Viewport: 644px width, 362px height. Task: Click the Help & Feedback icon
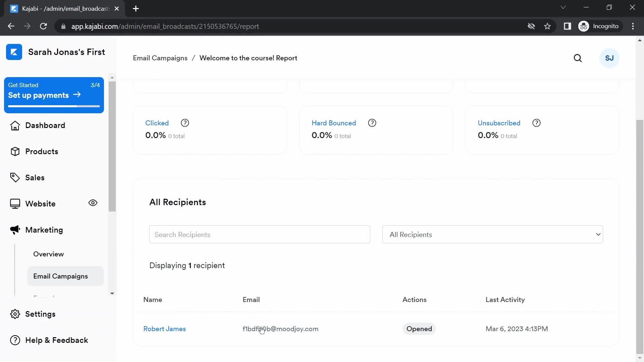pyautogui.click(x=14, y=340)
